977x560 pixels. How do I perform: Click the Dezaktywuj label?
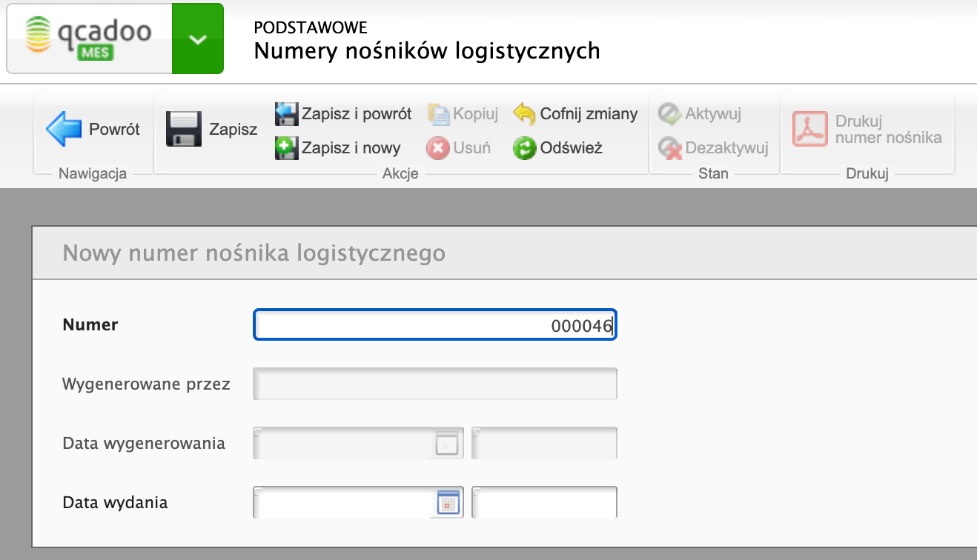coord(727,148)
